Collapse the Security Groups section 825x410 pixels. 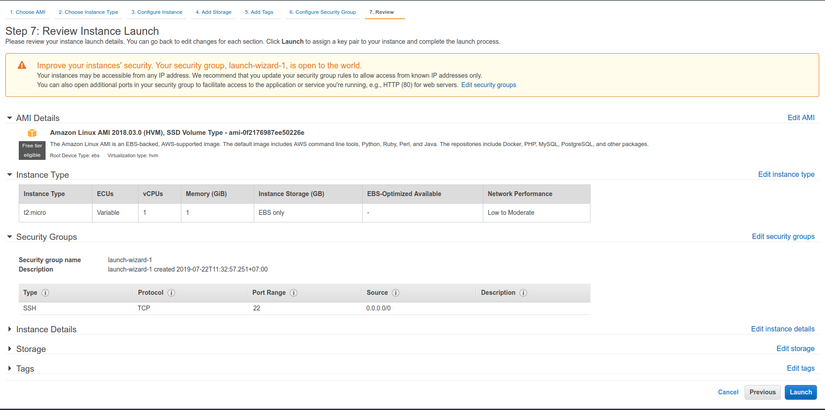(9, 237)
